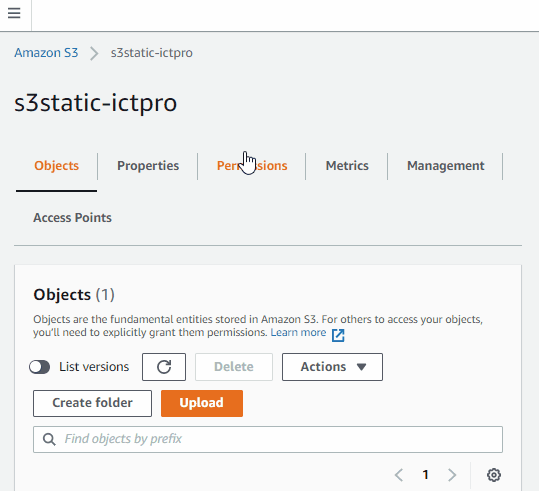
Task: Click s3static-ictpro breadcrumb text
Action: [152, 53]
